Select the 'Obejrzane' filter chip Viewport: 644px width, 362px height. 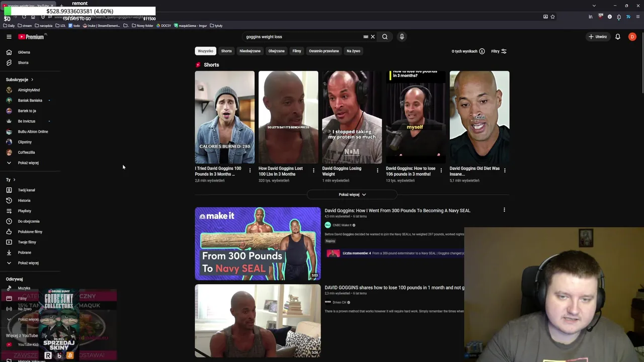[276, 51]
